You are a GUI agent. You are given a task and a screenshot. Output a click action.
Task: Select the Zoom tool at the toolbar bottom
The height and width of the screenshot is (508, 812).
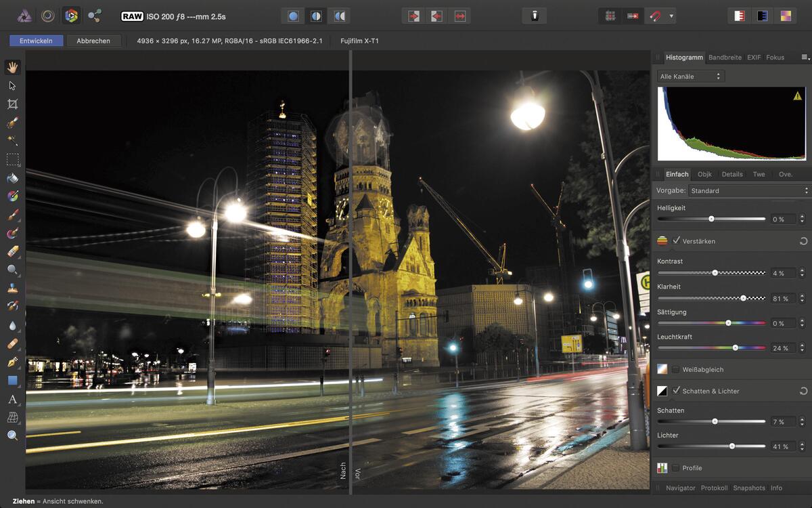click(12, 436)
